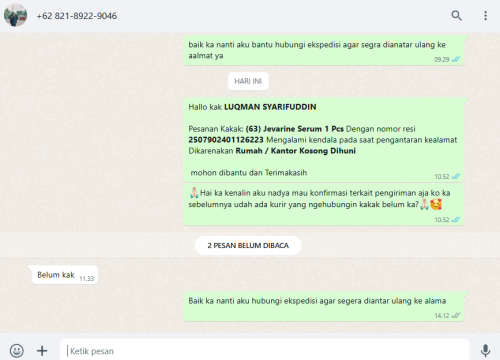Click the 2 PESAN BELUM DIBACA banner

pyautogui.click(x=248, y=245)
